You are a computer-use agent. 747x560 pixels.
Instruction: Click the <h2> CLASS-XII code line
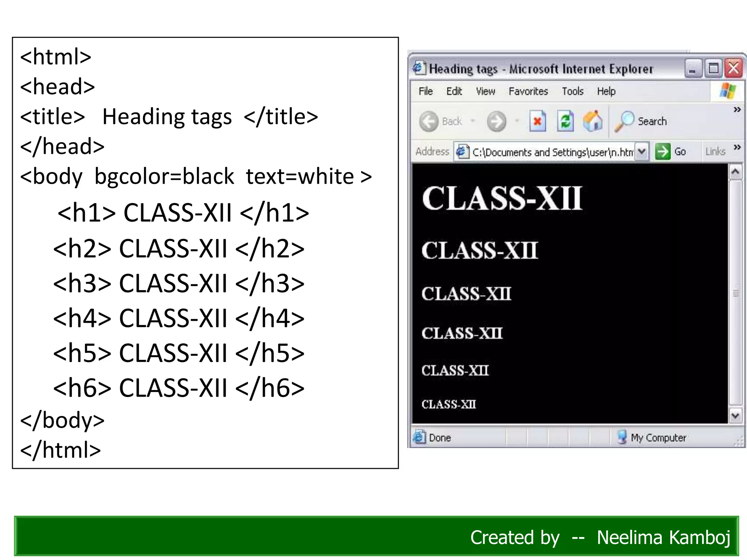point(179,249)
